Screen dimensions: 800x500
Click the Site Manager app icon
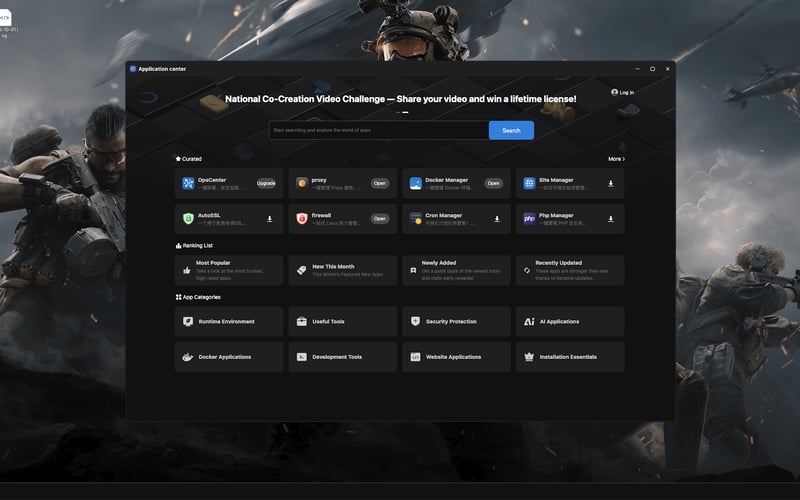(530, 183)
